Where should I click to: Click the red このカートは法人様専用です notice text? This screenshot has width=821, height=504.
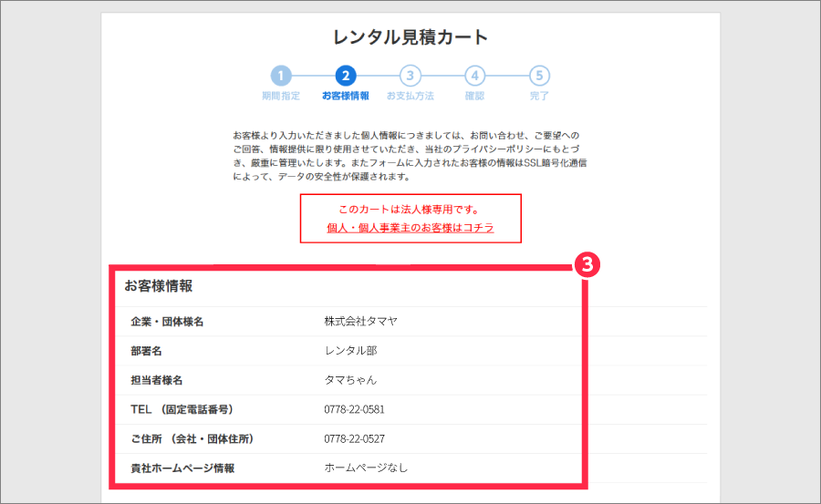410,210
